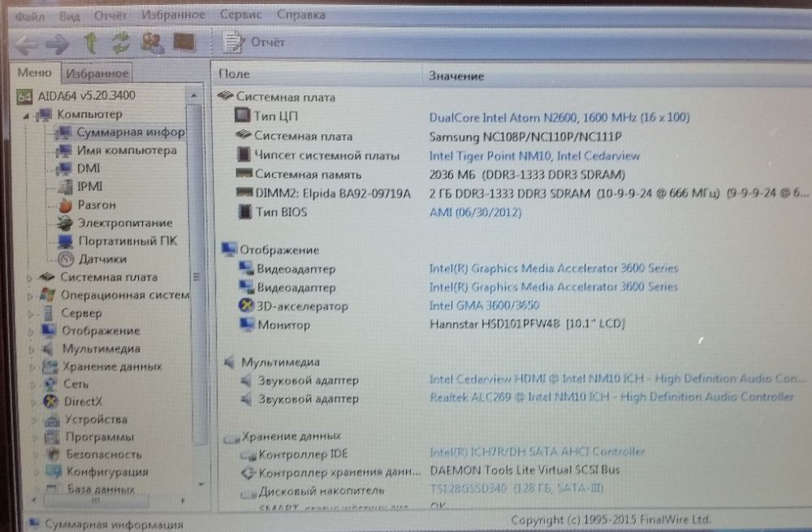The image size is (812, 532).
Task: Expand Отображение tree node in sidebar
Action: coord(31,332)
